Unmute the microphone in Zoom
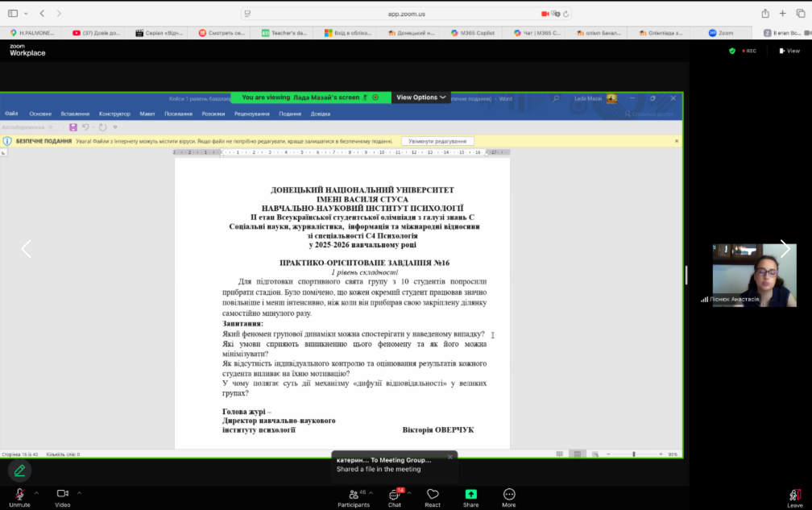Image resolution: width=812 pixels, height=510 pixels. point(19,498)
